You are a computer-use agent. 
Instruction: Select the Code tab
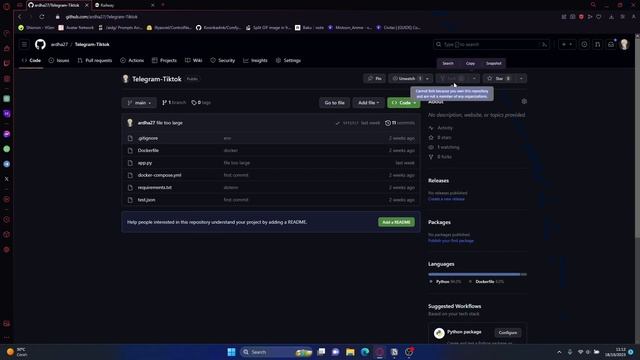[x=31, y=60]
